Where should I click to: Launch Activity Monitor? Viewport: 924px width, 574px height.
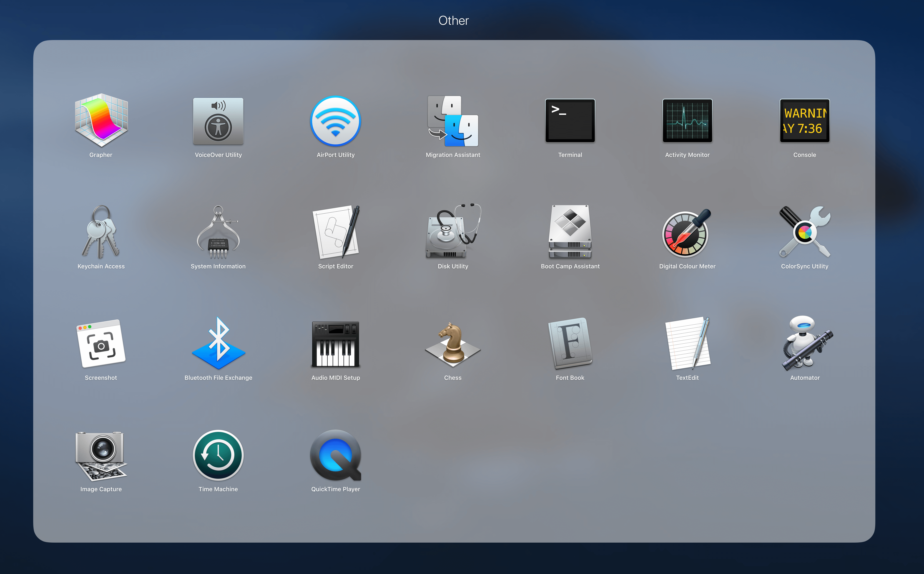tap(687, 121)
